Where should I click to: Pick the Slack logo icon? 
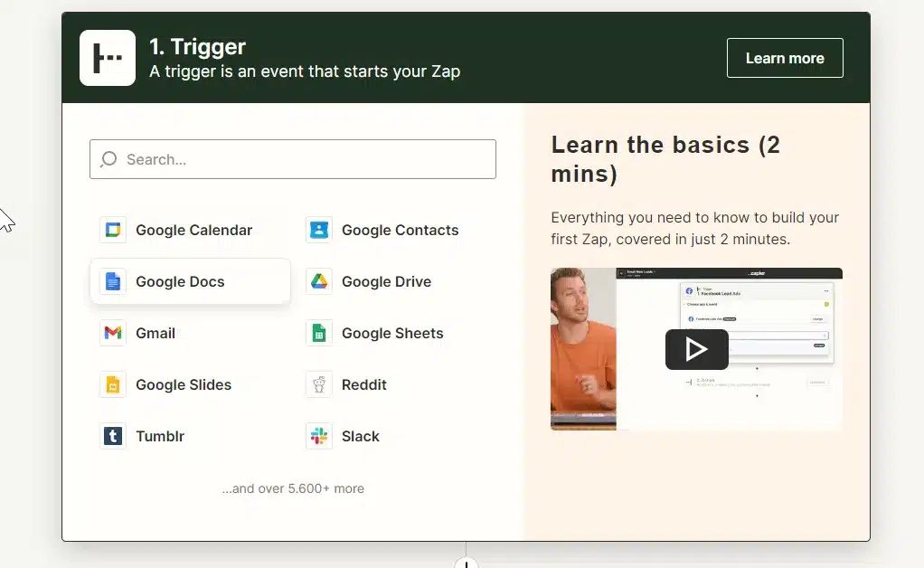tap(319, 436)
